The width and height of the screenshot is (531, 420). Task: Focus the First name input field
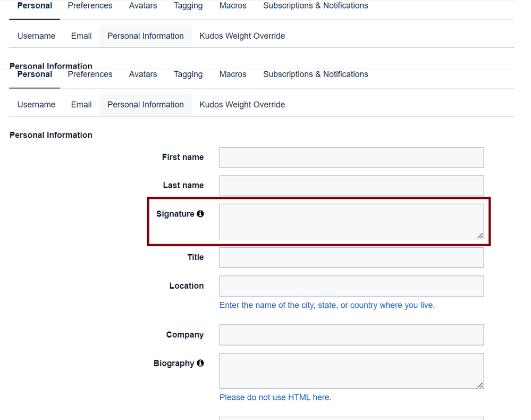pos(351,157)
